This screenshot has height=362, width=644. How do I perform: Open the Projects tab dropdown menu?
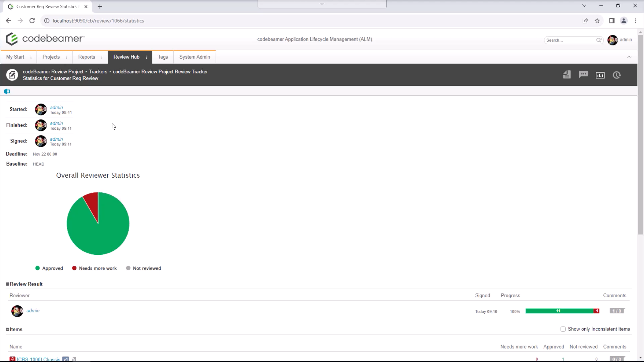(x=67, y=57)
